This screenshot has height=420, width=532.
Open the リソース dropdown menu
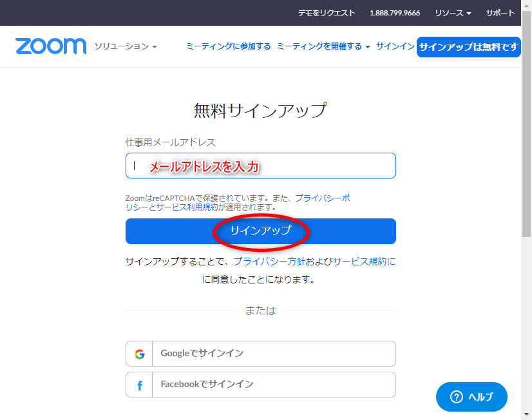pos(453,13)
